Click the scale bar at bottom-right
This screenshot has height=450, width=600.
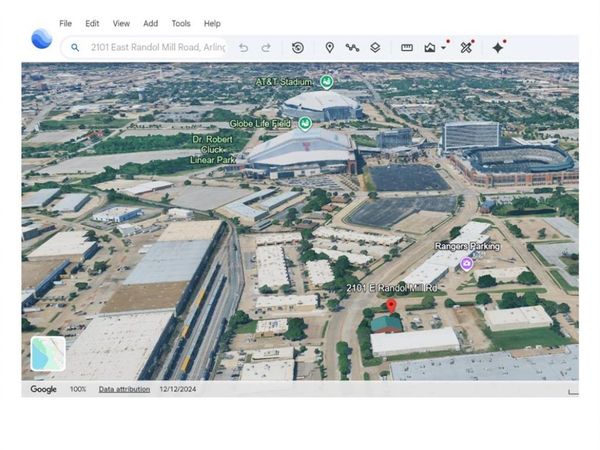[573, 392]
